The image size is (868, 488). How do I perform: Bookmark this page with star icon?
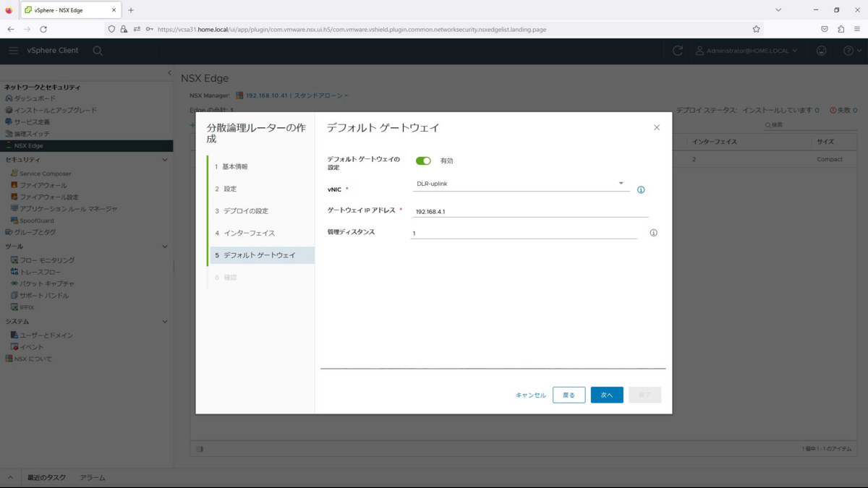756,29
